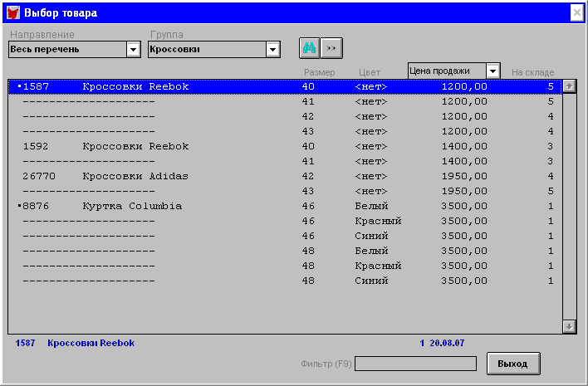The width and height of the screenshot is (588, 386).
Task: Open the Группа dropdown arrow
Action: tap(273, 50)
